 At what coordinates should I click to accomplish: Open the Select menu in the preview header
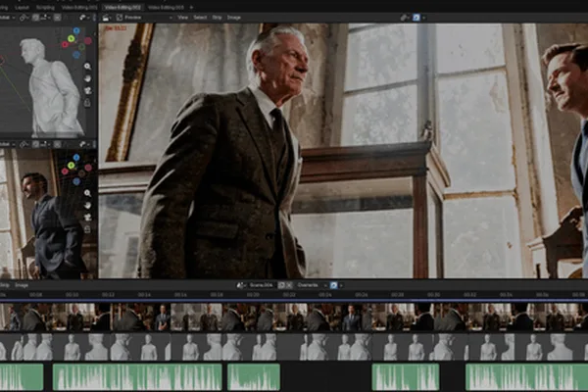[x=200, y=18]
